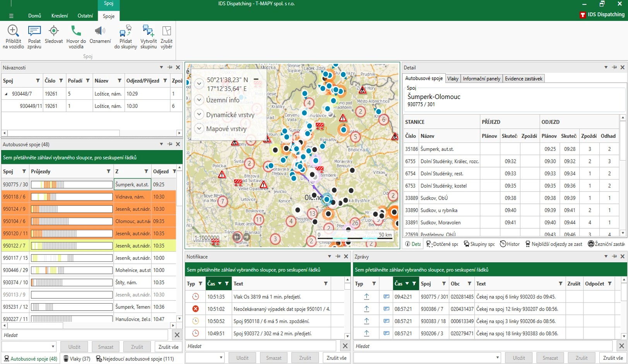Image resolution: width=628 pixels, height=364 pixels.
Task: Click Přidat do skupiny icon
Action: coord(125,31)
